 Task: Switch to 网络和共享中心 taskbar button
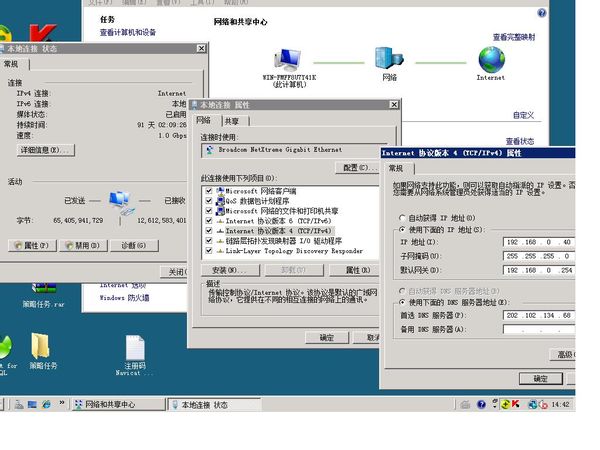(x=119, y=404)
